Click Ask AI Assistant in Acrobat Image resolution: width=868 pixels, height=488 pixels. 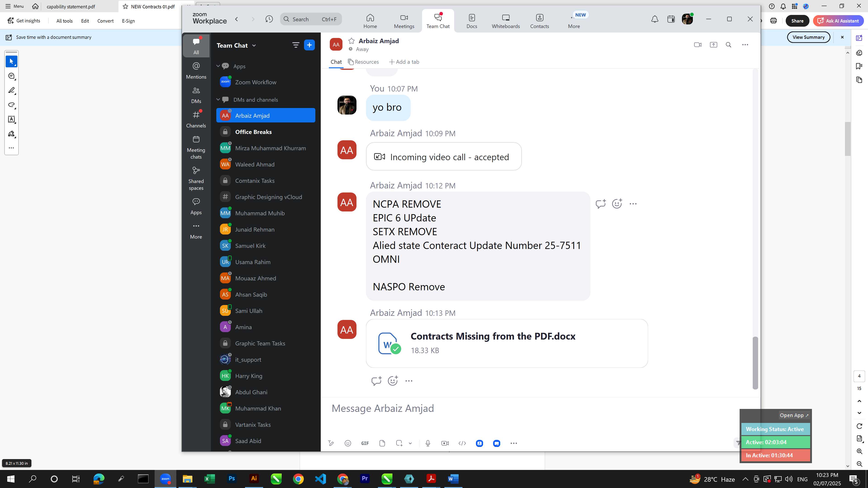pos(838,21)
